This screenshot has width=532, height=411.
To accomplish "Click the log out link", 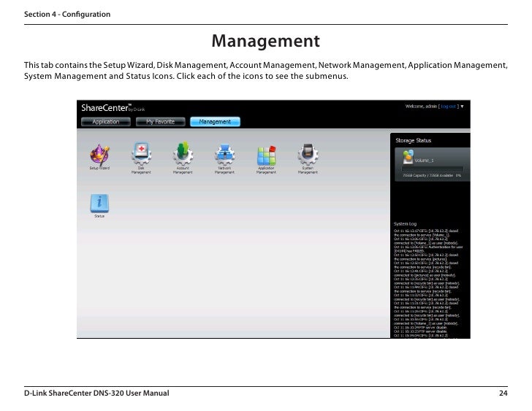I will (448, 107).
